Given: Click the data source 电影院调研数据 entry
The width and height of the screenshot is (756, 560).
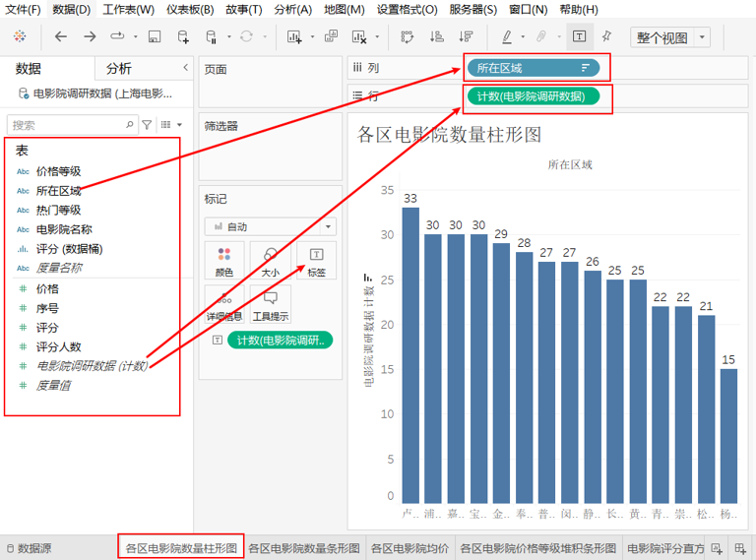Looking at the screenshot, I should 95,93.
